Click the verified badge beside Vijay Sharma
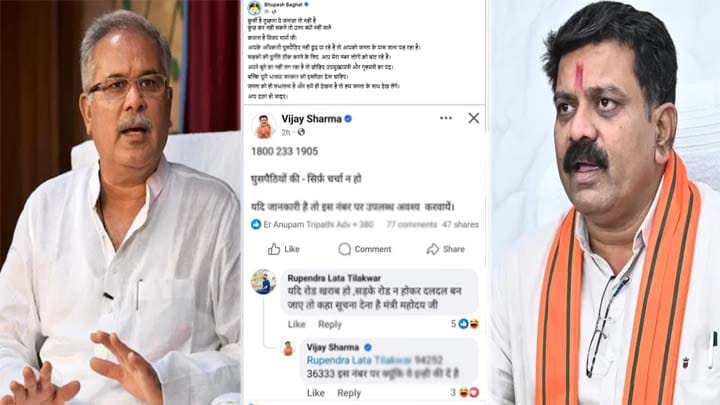This screenshot has height=405, width=720. click(348, 119)
